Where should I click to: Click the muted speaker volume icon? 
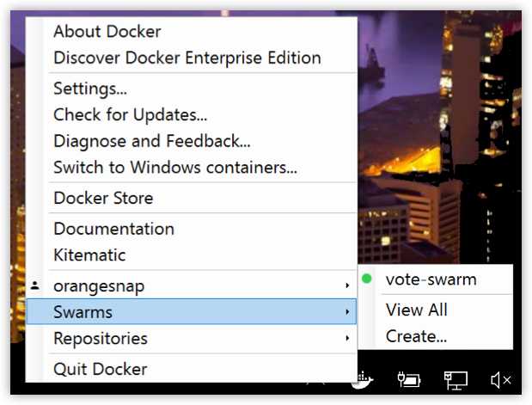501,380
